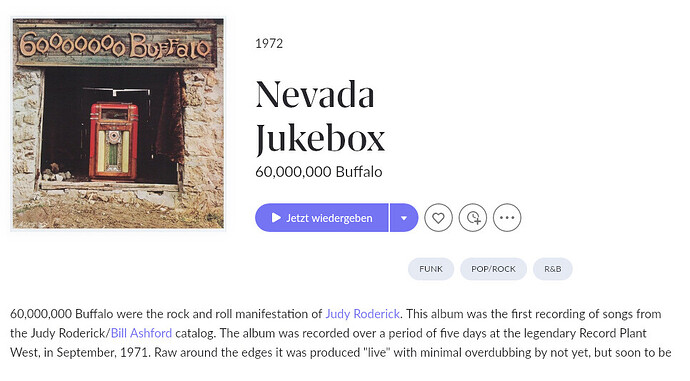690x381 pixels.
Task: Click the Nevada Jukebox album cover
Action: 118,124
